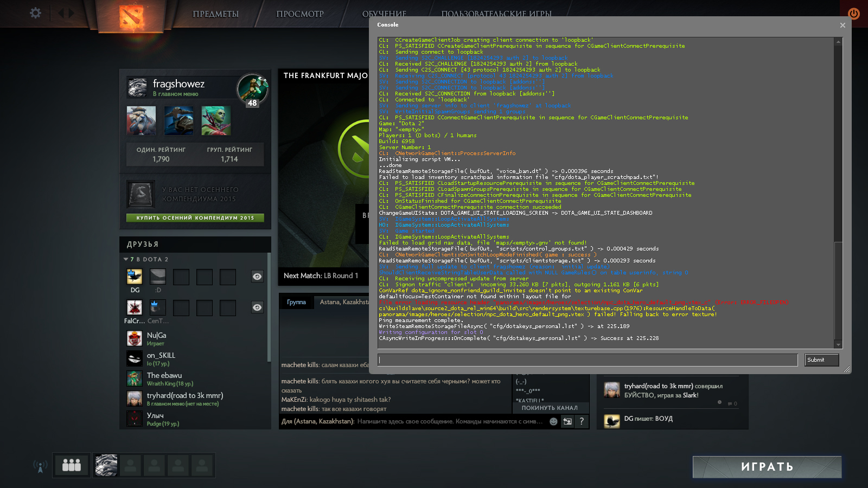Select the Tusk hero portrait

coord(141,120)
